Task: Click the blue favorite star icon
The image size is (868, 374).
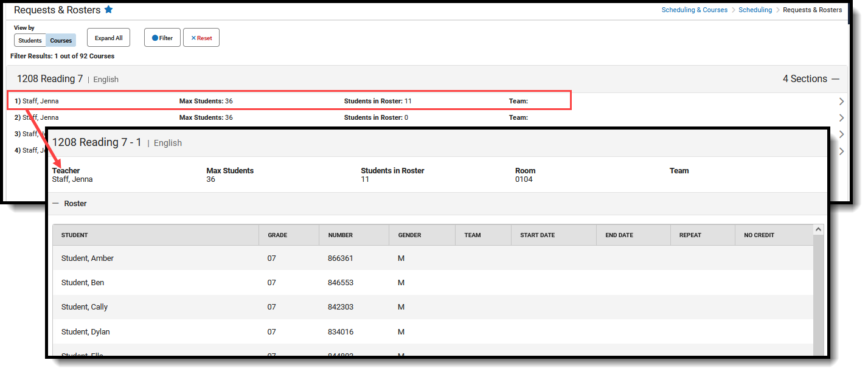Action: click(x=108, y=10)
